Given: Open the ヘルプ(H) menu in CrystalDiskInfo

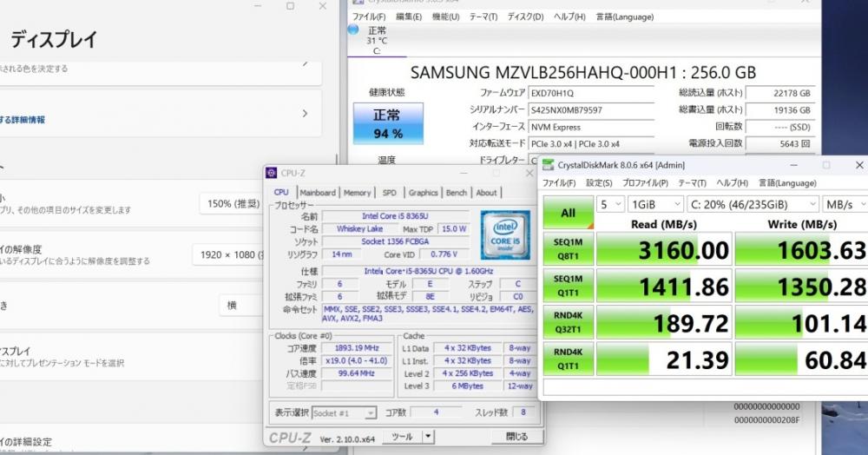Looking at the screenshot, I should 569,16.
